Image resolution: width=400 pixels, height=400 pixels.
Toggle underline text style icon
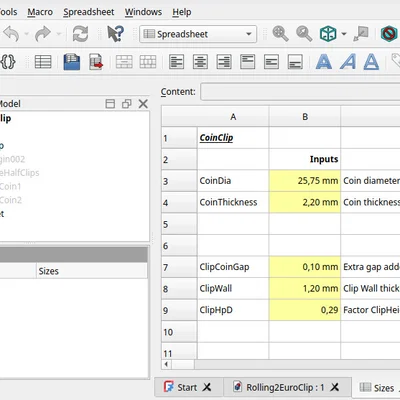tap(371, 62)
